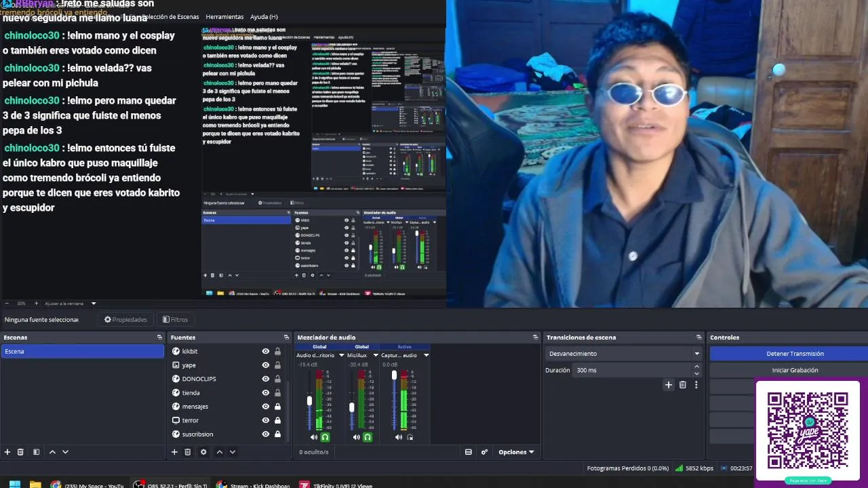
Task: Adjust the Audio del escritorio volume fader
Action: point(310,401)
